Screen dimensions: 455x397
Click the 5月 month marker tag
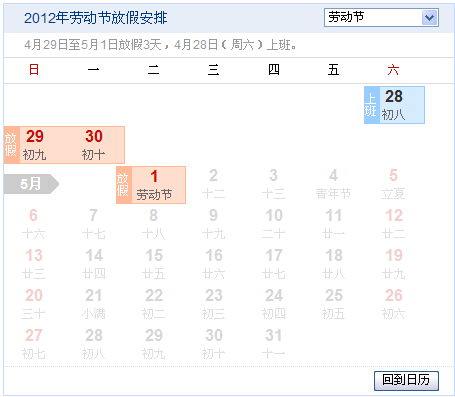tap(31, 184)
